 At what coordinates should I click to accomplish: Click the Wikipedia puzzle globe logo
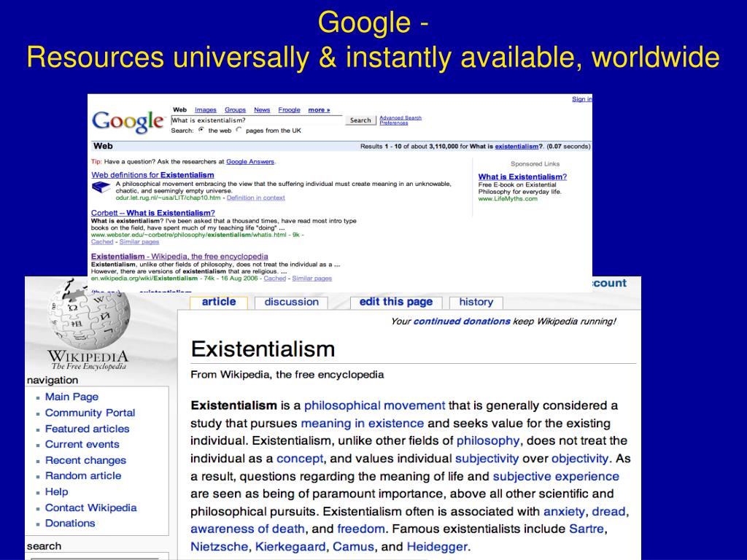tap(88, 314)
